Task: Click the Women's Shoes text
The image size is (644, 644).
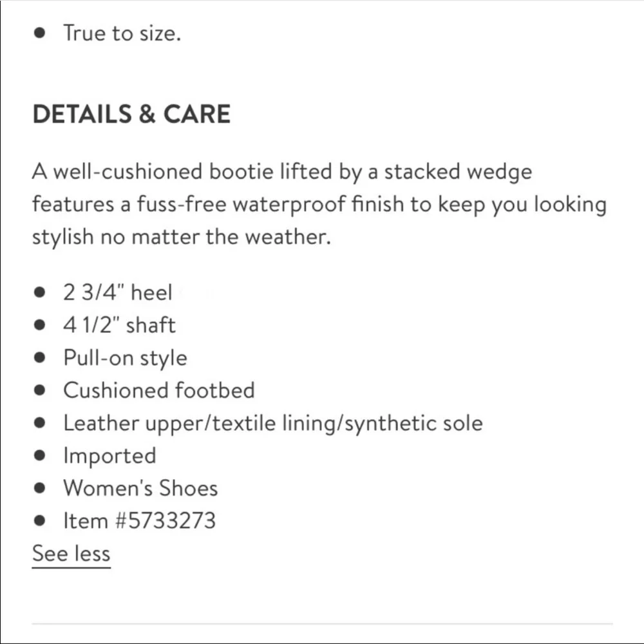Action: click(140, 488)
